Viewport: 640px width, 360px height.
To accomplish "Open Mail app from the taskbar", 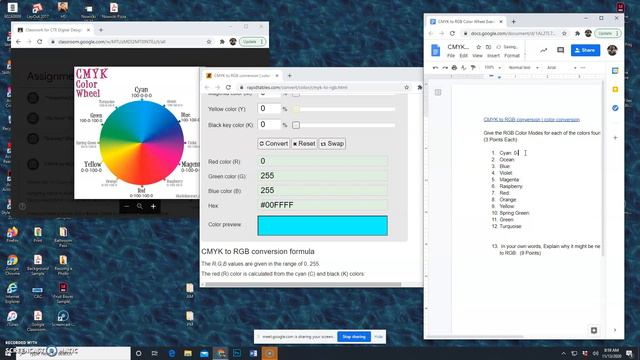I will point(204,353).
